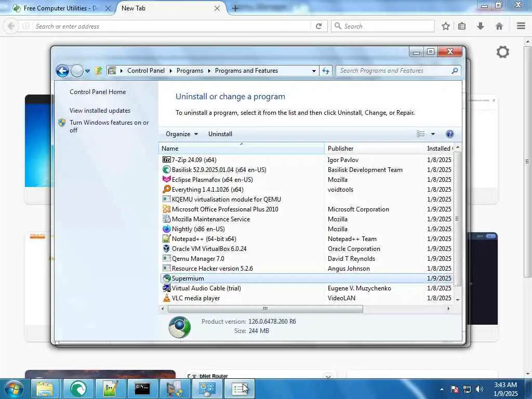Image resolution: width=532 pixels, height=399 pixels.
Task: Sort list by Installed On column
Action: [x=439, y=148]
